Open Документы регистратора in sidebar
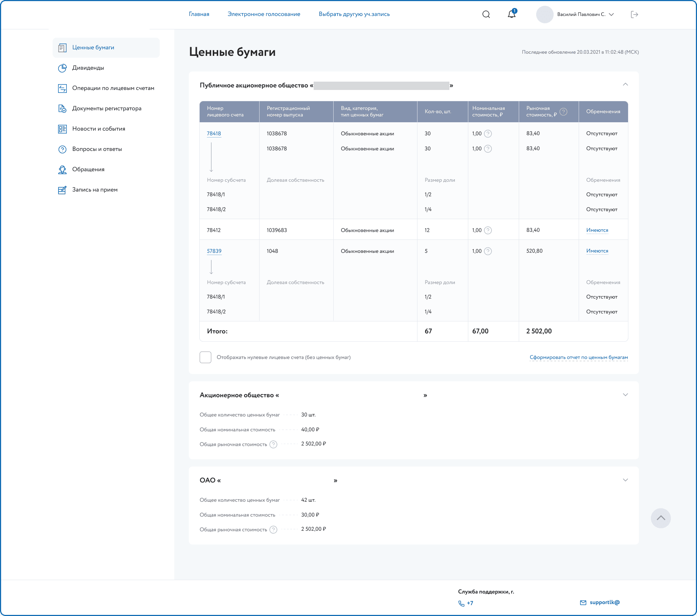 [x=107, y=108]
